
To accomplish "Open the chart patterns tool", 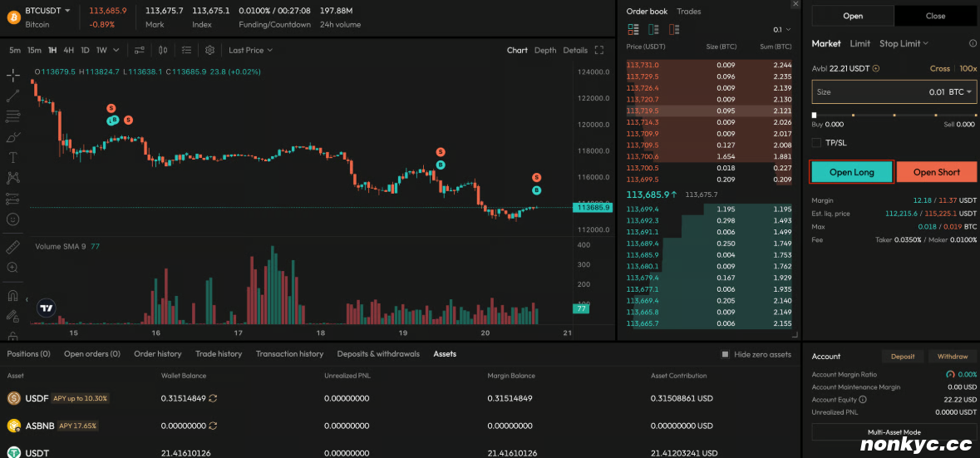I will click(12, 178).
